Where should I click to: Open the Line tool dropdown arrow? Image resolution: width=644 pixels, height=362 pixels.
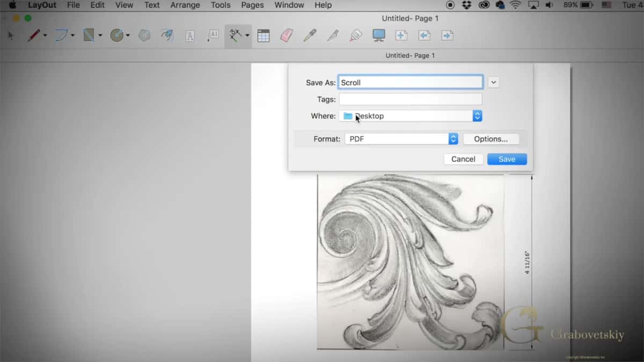pyautogui.click(x=45, y=36)
